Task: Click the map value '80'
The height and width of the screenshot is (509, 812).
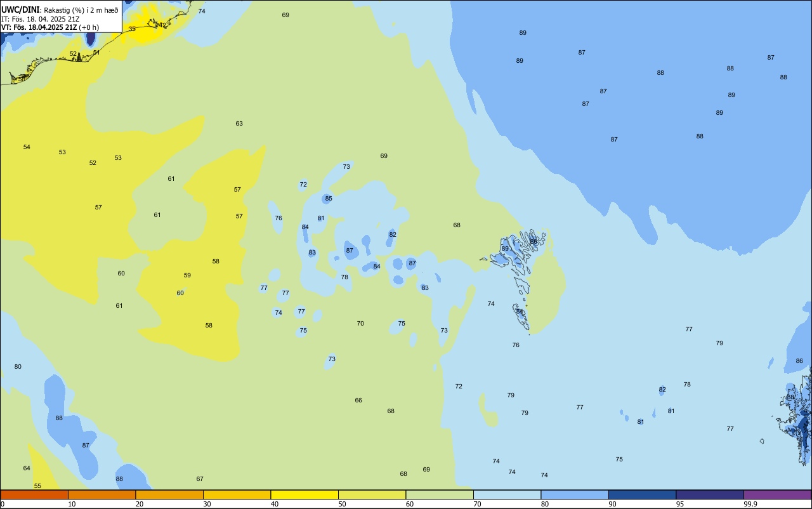Action: click(18, 366)
